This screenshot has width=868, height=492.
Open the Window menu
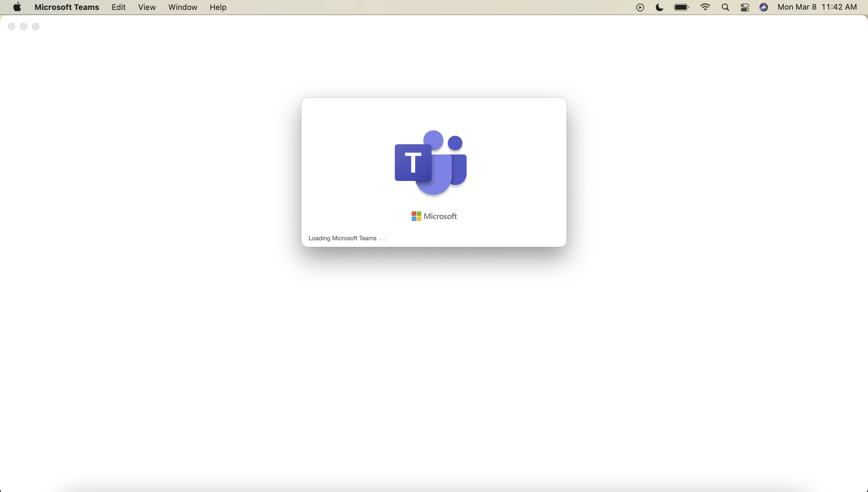tap(183, 7)
